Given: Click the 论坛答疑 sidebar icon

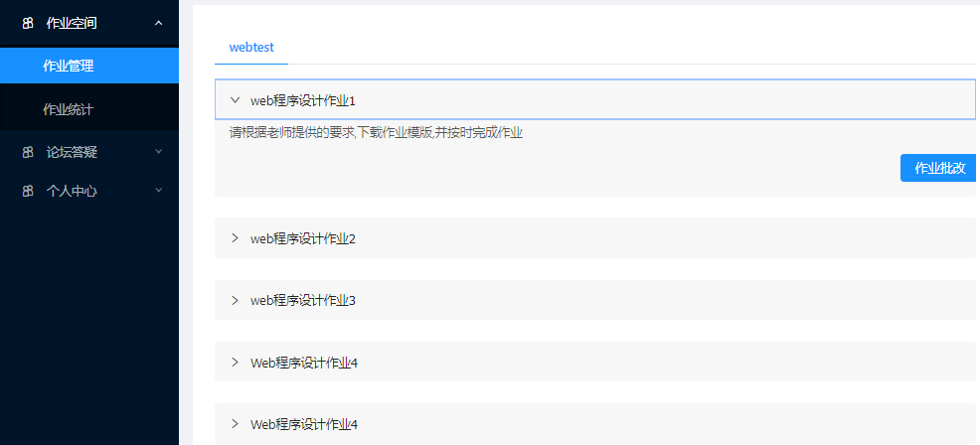Looking at the screenshot, I should coord(28,152).
